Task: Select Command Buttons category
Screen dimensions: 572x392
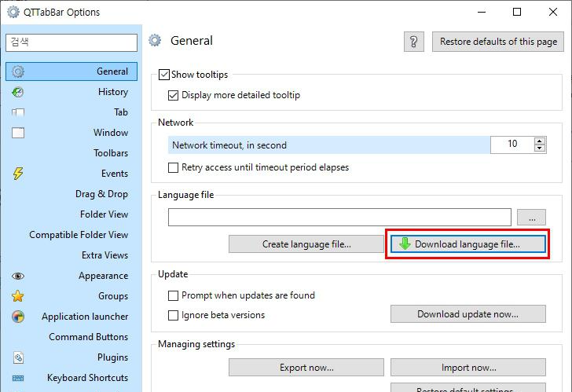Action: pos(71,337)
